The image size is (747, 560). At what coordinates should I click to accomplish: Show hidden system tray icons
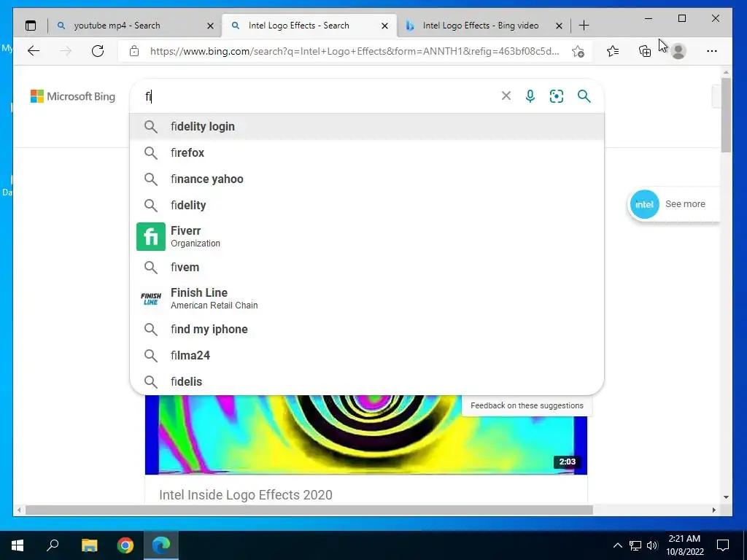tap(617, 545)
